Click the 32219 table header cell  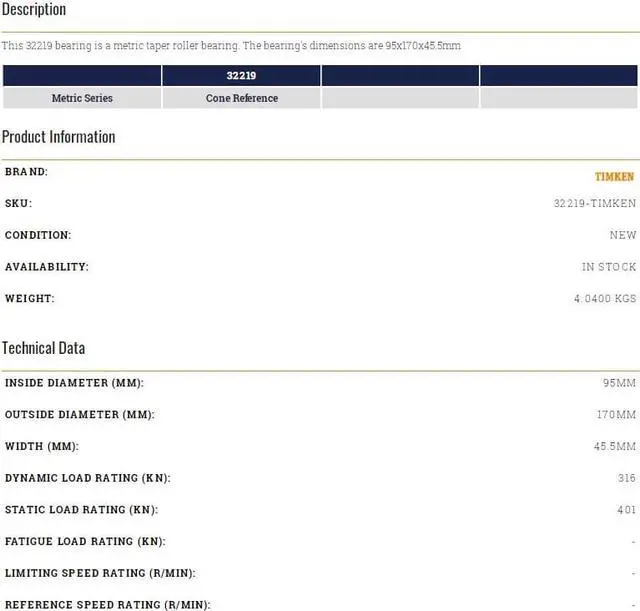pos(241,75)
